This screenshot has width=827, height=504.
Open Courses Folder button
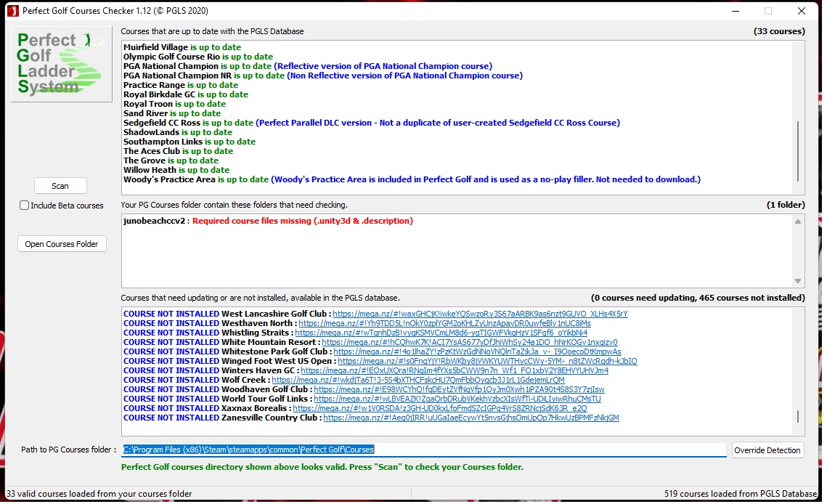tap(62, 244)
